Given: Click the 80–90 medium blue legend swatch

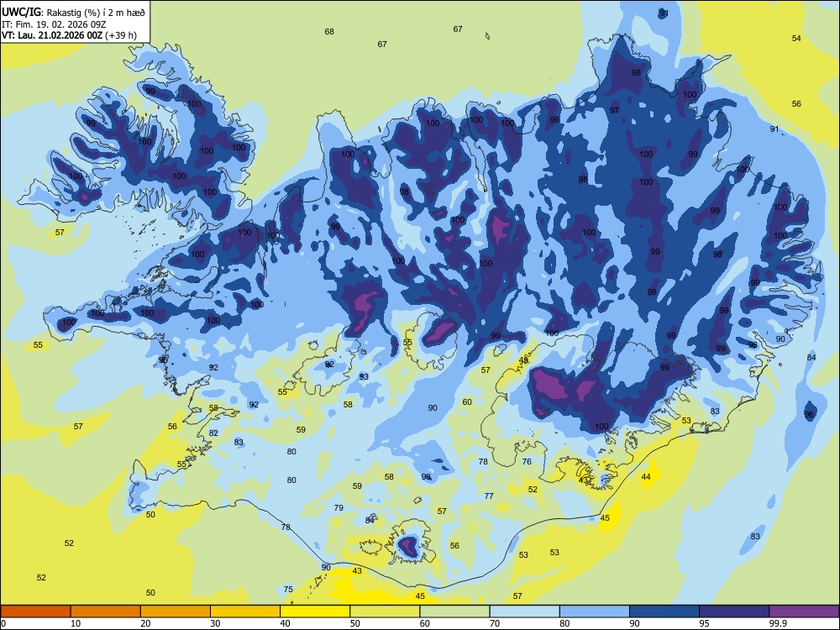Looking at the screenshot, I should click(595, 612).
